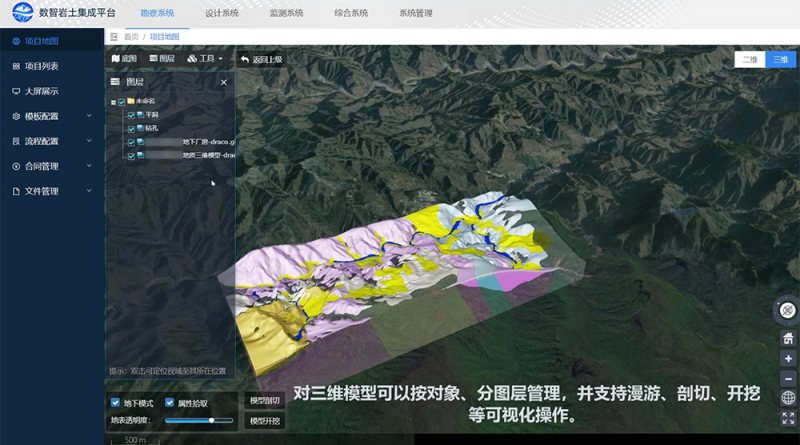This screenshot has height=445, width=800.
Task: Open the 综合系统 top tab
Action: click(x=351, y=13)
